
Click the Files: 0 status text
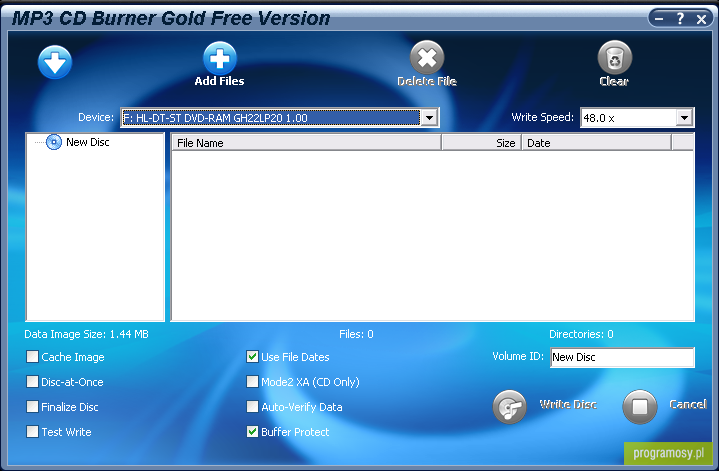pos(356,334)
